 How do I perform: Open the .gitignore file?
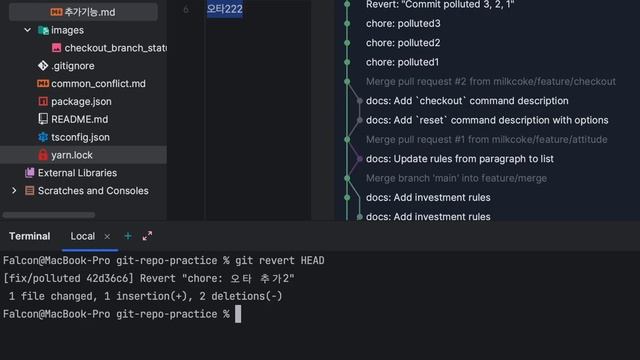tap(73, 66)
